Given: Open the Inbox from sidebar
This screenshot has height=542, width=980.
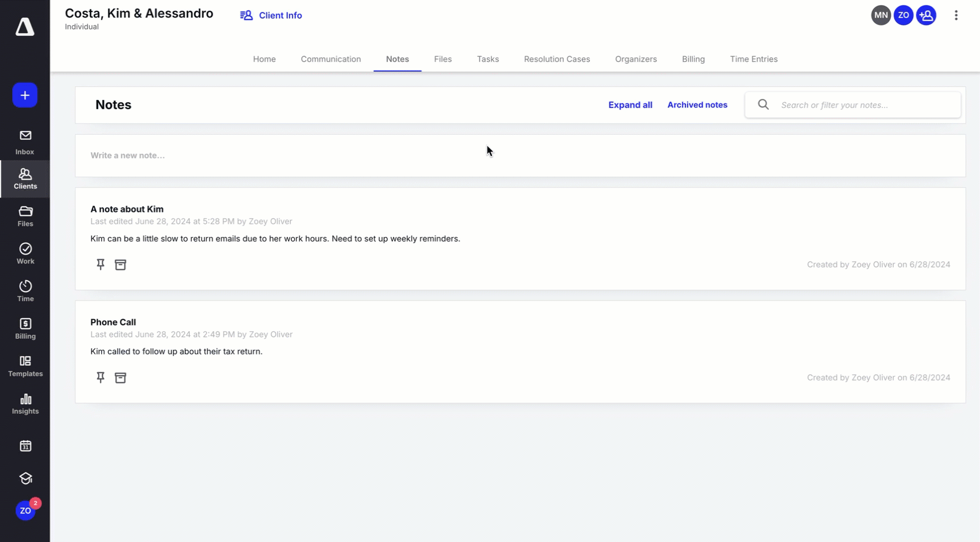Looking at the screenshot, I should (x=25, y=142).
